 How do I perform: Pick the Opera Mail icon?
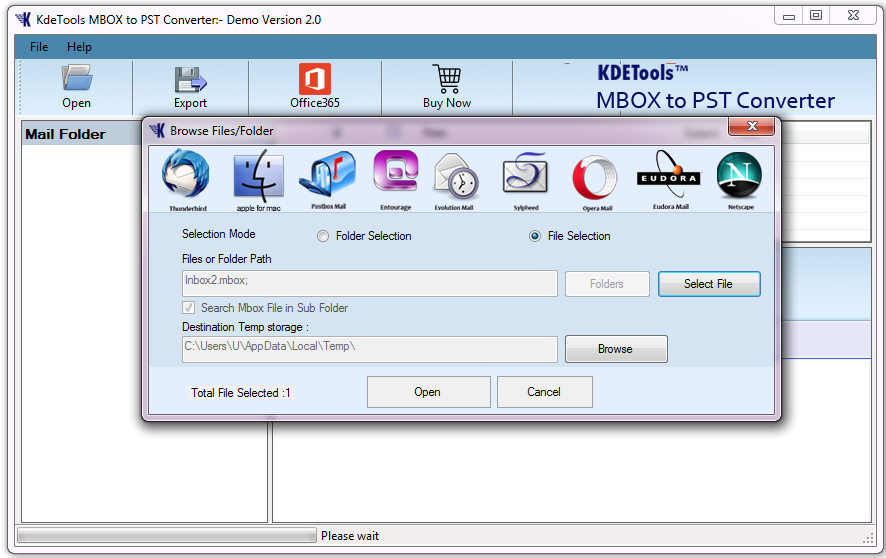pyautogui.click(x=596, y=177)
